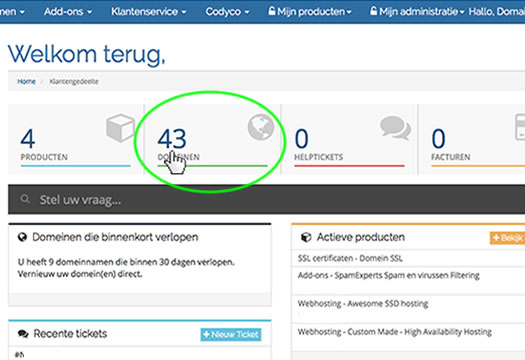Create a ticket with the Nieuw Ticket button

[x=231, y=334]
